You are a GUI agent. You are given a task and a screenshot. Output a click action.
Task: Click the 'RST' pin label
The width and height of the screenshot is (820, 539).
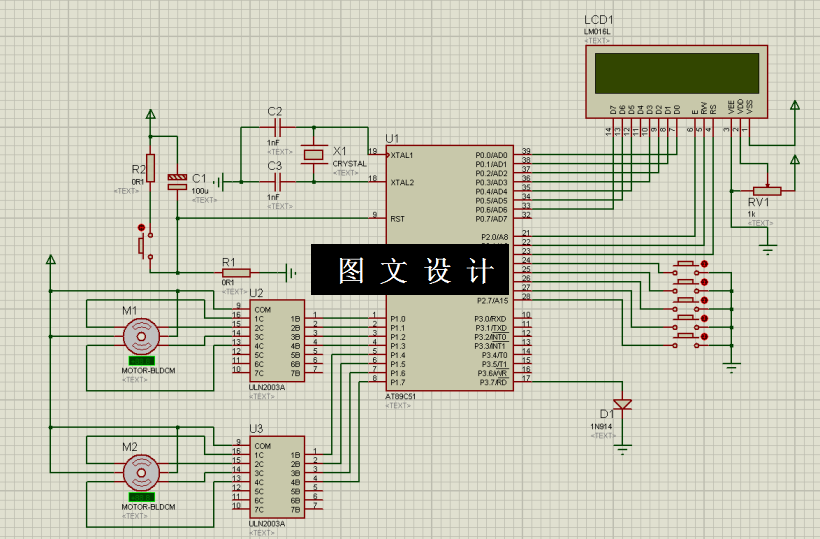pyautogui.click(x=397, y=219)
